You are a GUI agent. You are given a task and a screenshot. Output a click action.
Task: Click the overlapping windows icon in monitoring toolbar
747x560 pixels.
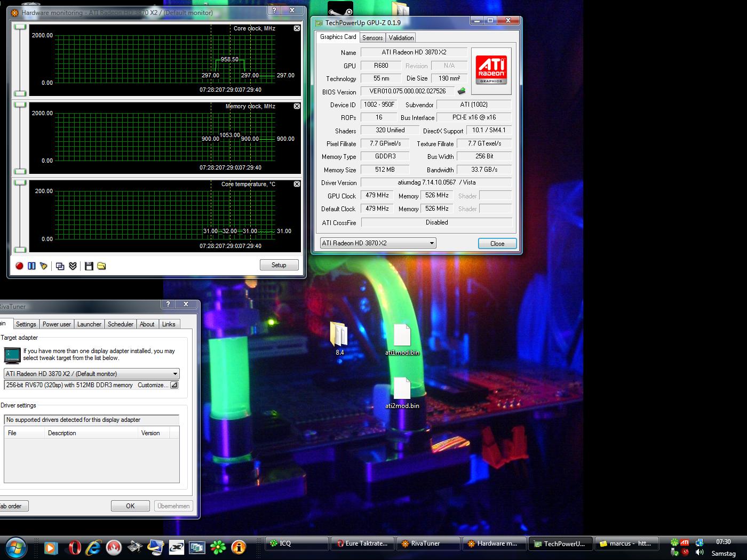pyautogui.click(x=60, y=266)
